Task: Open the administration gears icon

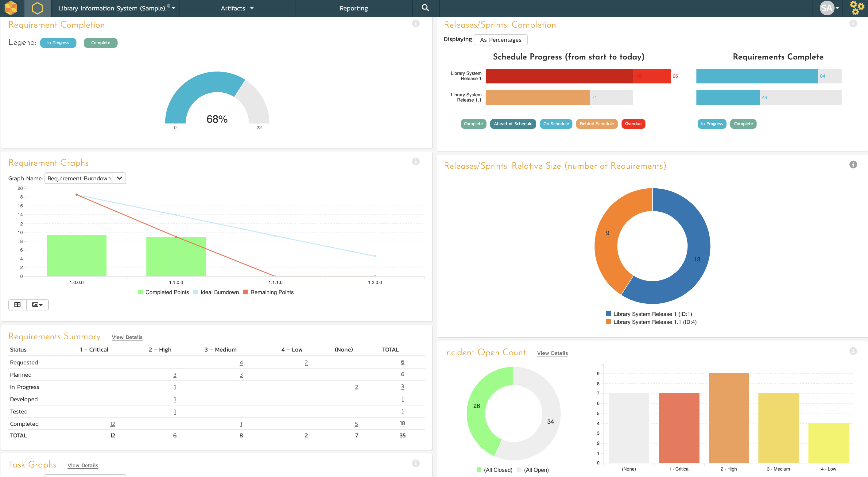Action: tap(857, 8)
